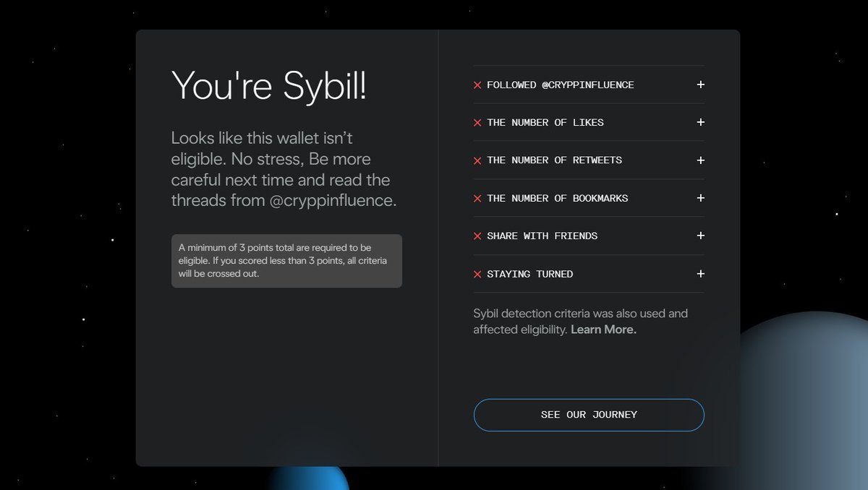Select The Number of Likes label
This screenshot has width=868, height=490.
[x=545, y=122]
